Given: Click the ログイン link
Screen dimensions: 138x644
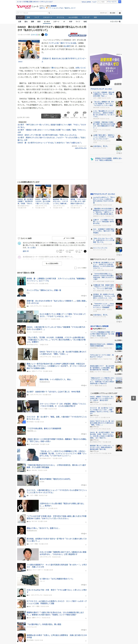Looking at the screenshot, I should [42, 8].
